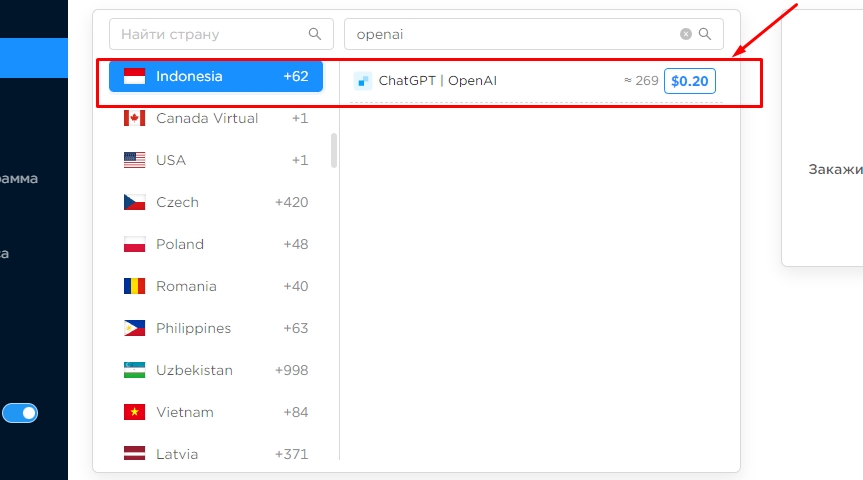Screen dimensions: 863x480
Task: Click the Canada flag icon
Action: click(x=134, y=118)
